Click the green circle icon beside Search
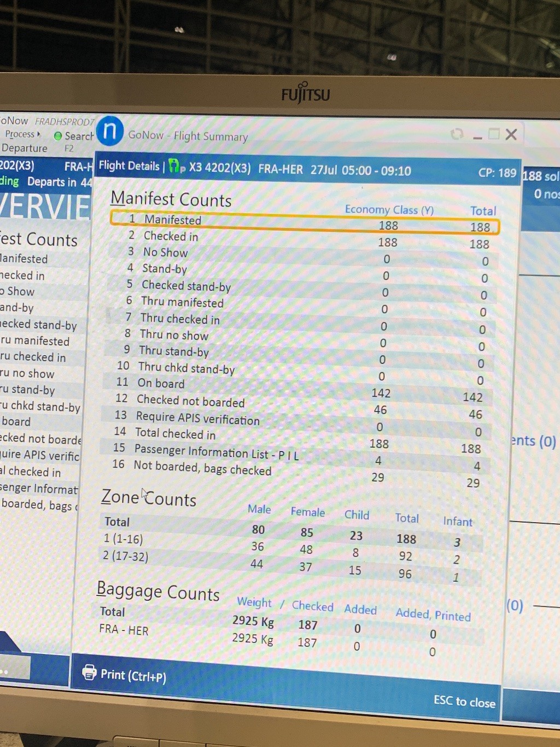The height and width of the screenshot is (747, 560). coord(57,136)
